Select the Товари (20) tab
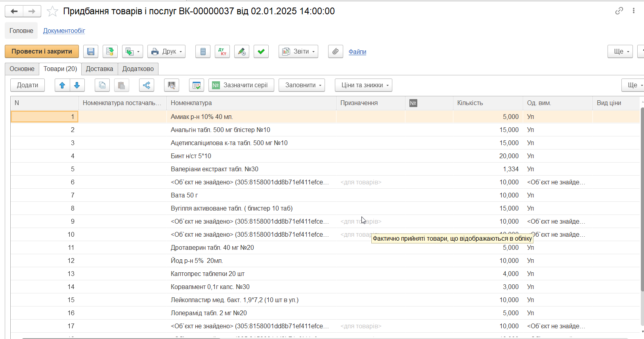 [x=60, y=69]
